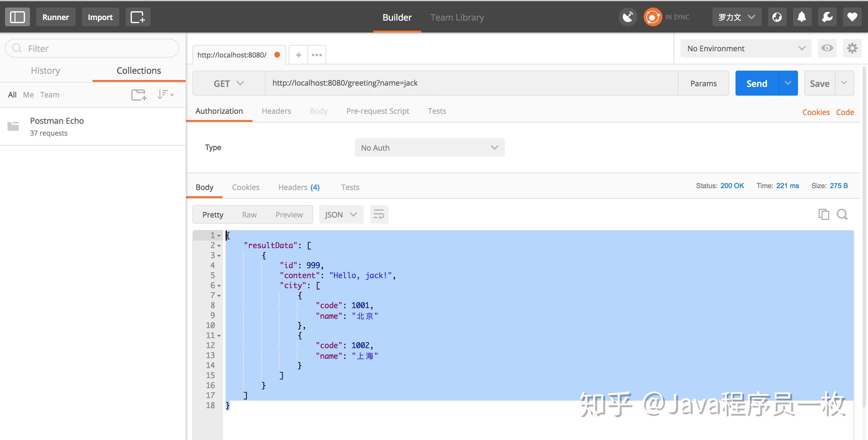Select the Pretty view mode

pyautogui.click(x=212, y=215)
